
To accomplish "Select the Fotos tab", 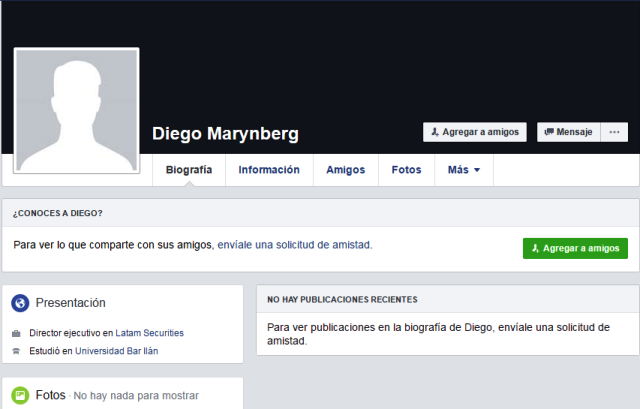I will coord(406,170).
